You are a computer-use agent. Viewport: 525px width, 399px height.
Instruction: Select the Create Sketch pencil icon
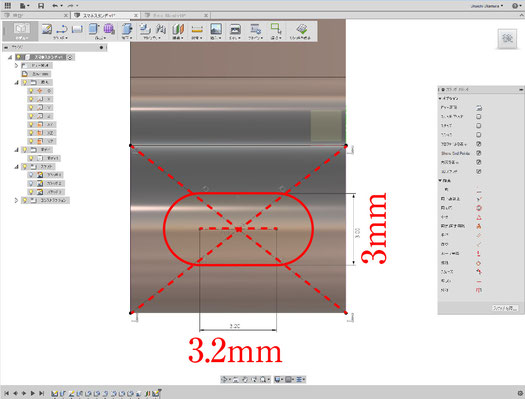47,29
